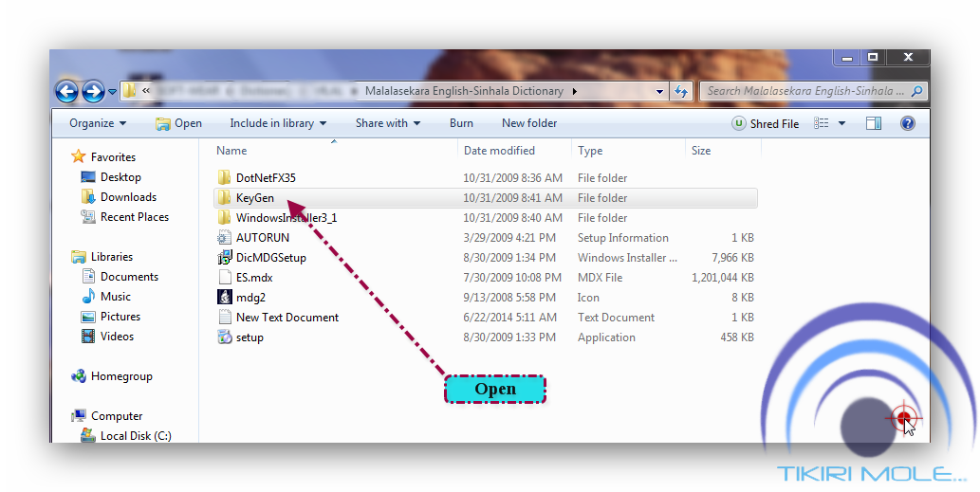Change your view icon

point(822,123)
